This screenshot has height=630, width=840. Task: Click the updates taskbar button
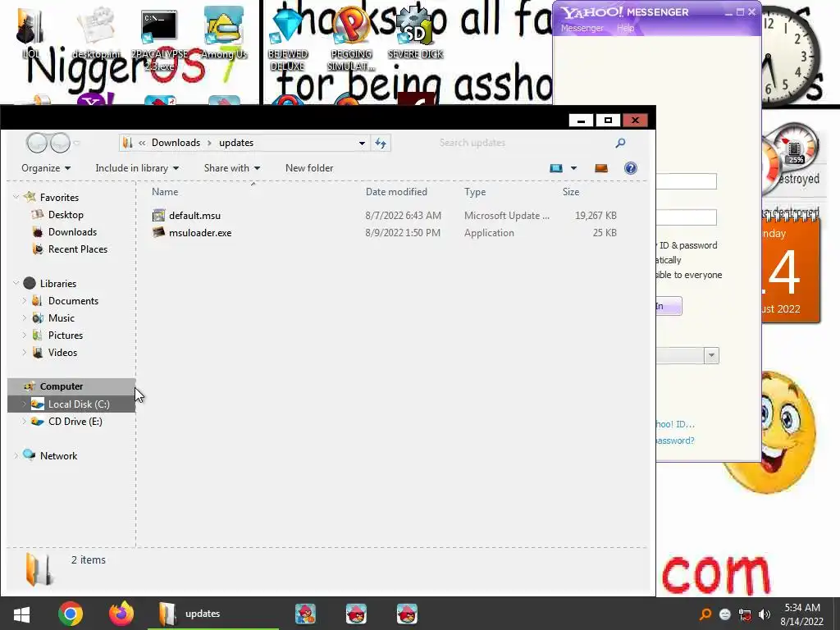tap(213, 614)
